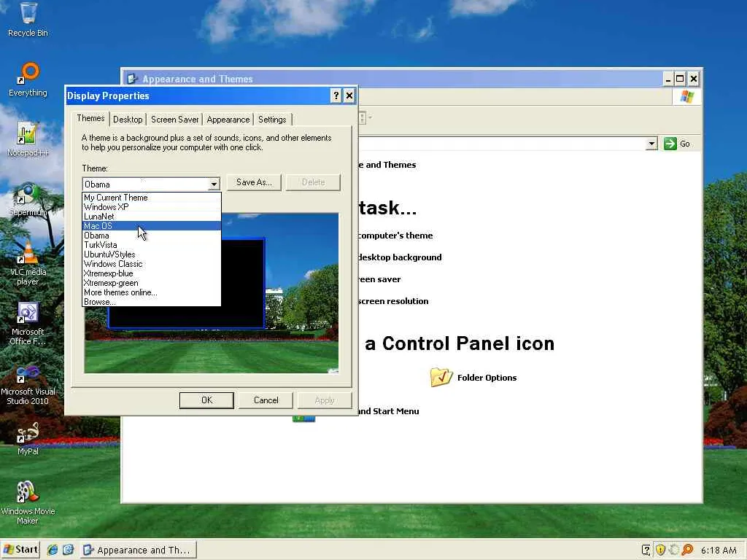Screen dimensions: 747x560
Task: Open Notepad++ from the desktop
Action: point(28,139)
